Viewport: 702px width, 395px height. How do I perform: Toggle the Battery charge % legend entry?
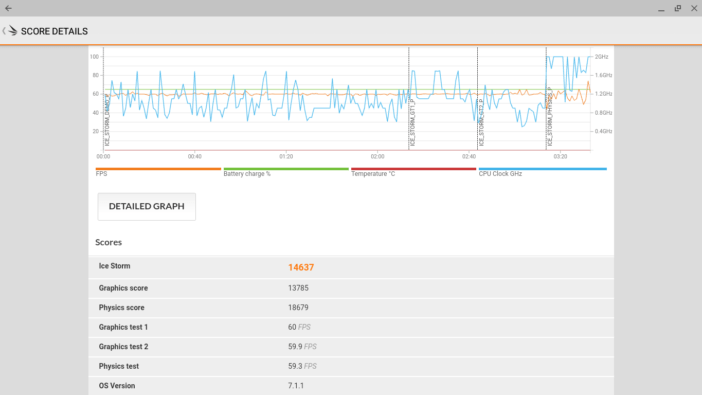(286, 172)
